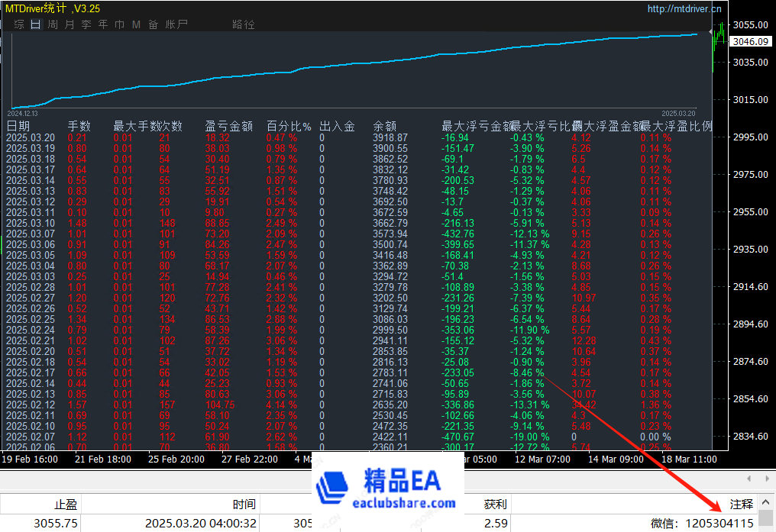Click the 币 currency statistics button

tap(120, 24)
